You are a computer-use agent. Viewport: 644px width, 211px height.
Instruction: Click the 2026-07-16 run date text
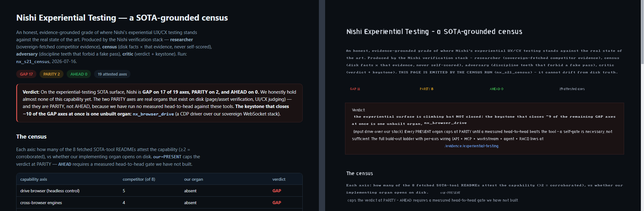pyautogui.click(x=64, y=61)
